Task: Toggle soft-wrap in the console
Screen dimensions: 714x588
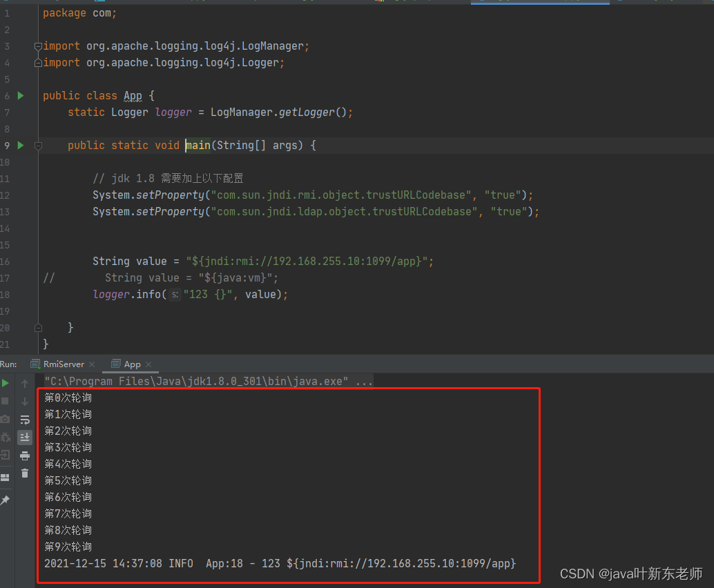Action: tap(25, 420)
